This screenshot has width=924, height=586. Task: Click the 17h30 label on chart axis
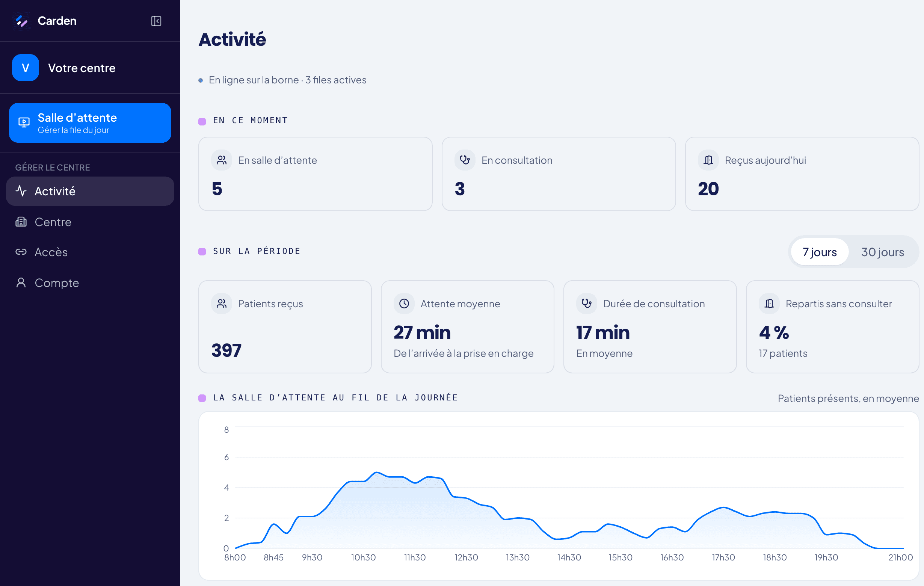(x=723, y=557)
